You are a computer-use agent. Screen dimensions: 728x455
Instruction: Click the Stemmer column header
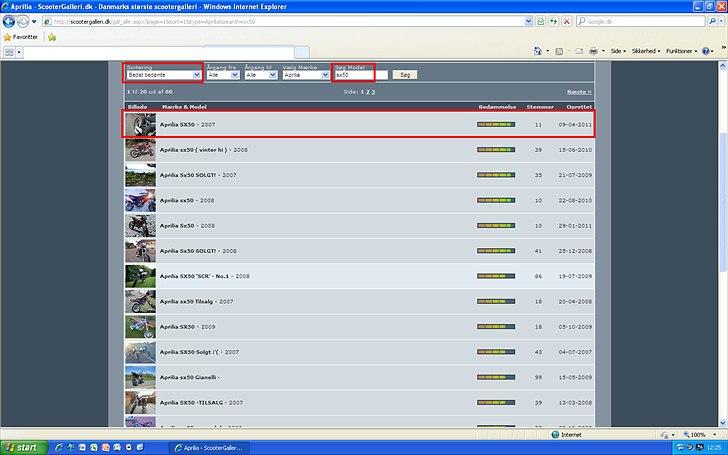point(540,107)
